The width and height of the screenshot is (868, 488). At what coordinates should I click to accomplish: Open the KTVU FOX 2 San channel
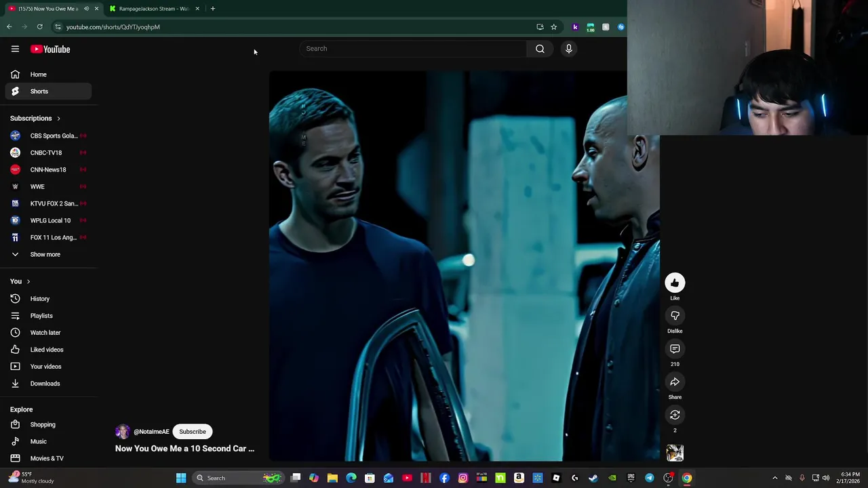pos(47,204)
